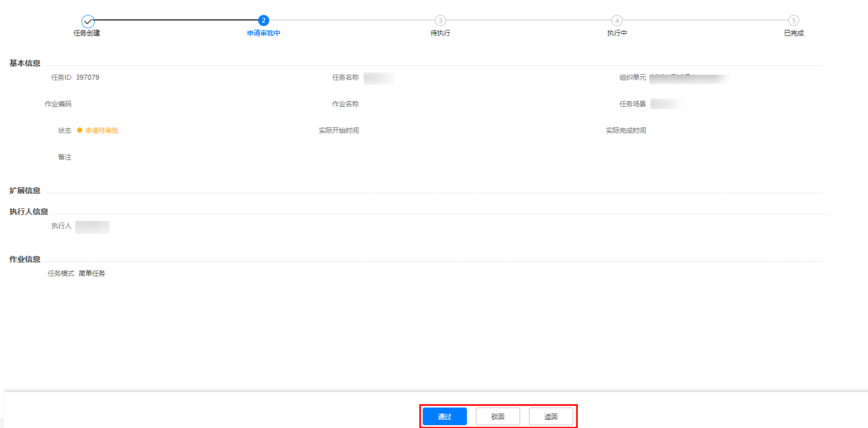Click the completed step one checkmark circle
Screen dimensions: 868x428
pyautogui.click(x=88, y=21)
